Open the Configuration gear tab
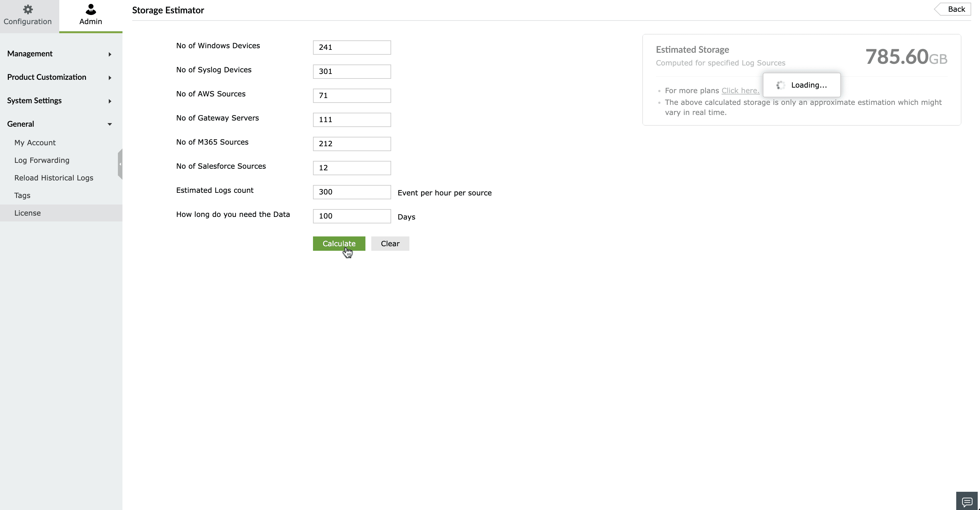 click(28, 15)
